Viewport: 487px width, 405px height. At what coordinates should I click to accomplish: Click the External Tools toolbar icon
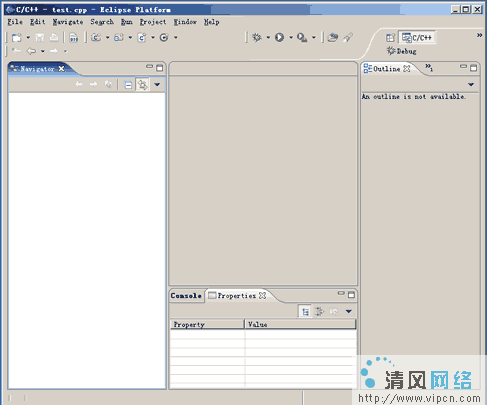[x=302, y=38]
